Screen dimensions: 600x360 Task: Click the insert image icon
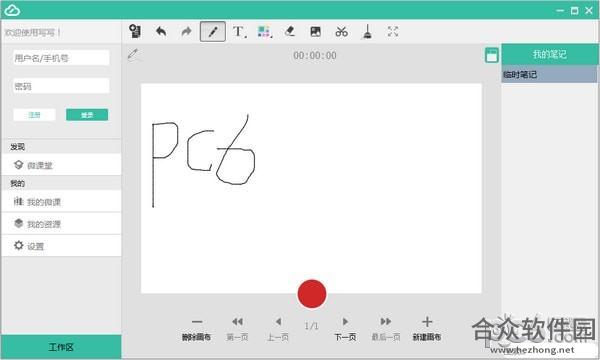315,31
